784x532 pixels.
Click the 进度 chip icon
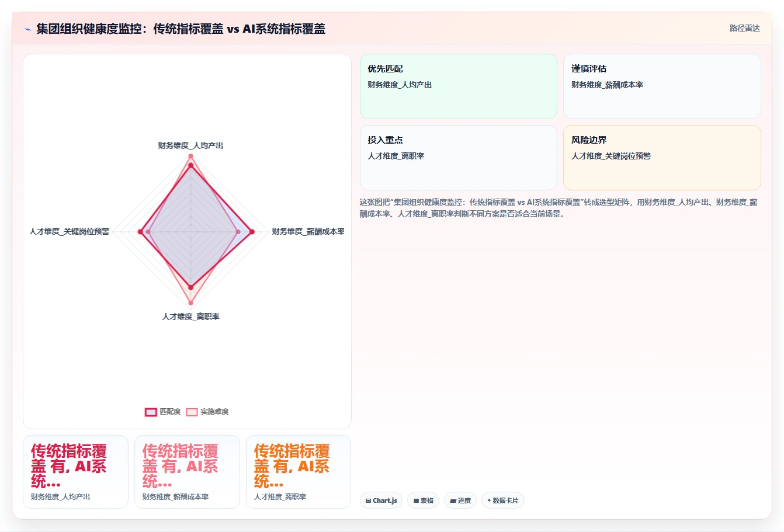[453, 501]
